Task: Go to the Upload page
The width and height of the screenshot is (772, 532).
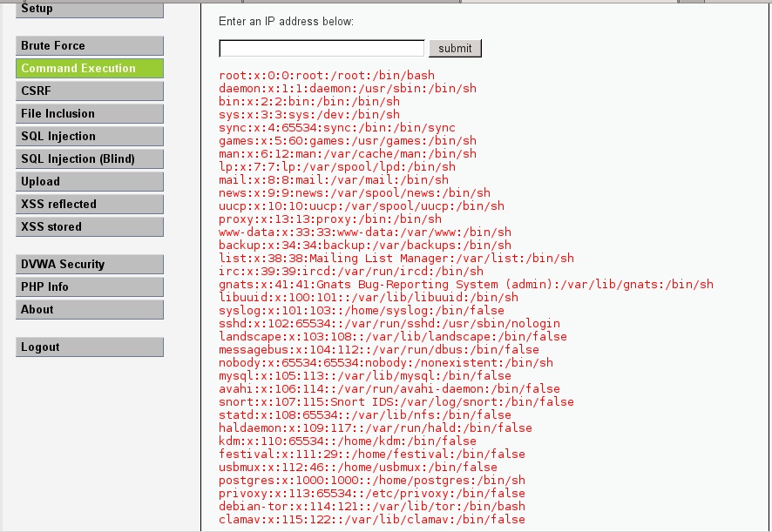Action: 89,182
